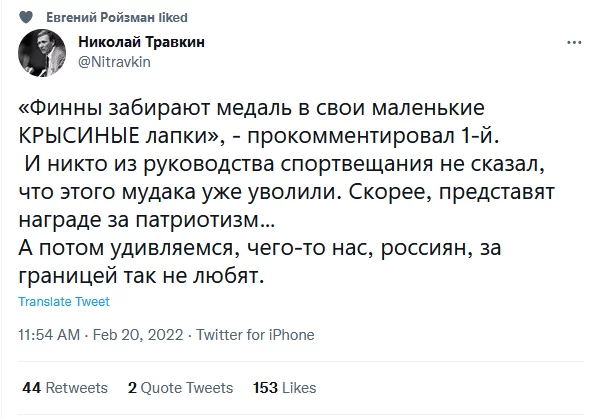Open the Twitter for iPhone source link

pyautogui.click(x=255, y=335)
